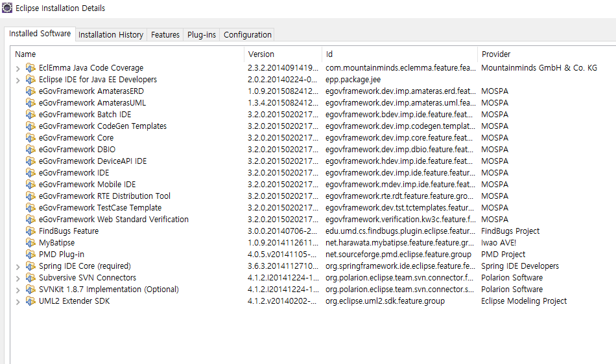
Task: Click version 4.0.5.v20141105 of PMD Plug-in
Action: (283, 255)
